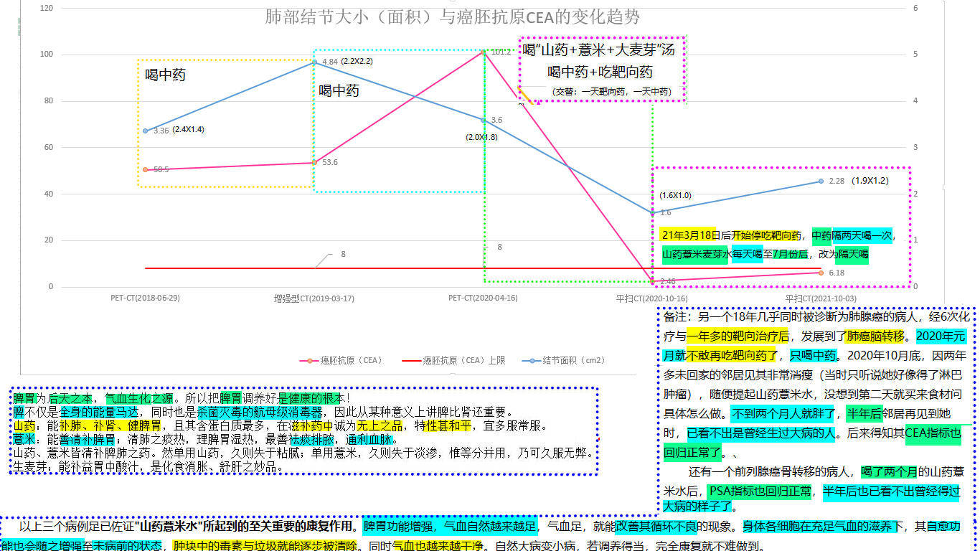The image size is (980, 551).
Task: Select the peak data label 101.2
Action: click(501, 52)
